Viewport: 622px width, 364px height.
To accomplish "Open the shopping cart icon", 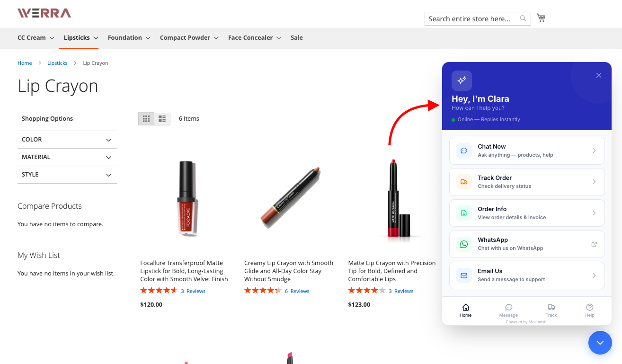I will tap(541, 18).
